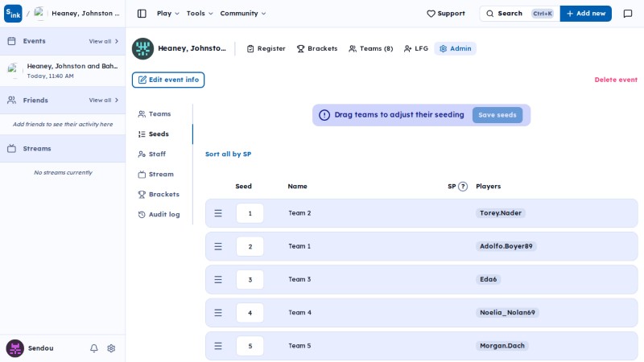Click the Support button
Viewport: 644px width, 362px height.
click(446, 14)
